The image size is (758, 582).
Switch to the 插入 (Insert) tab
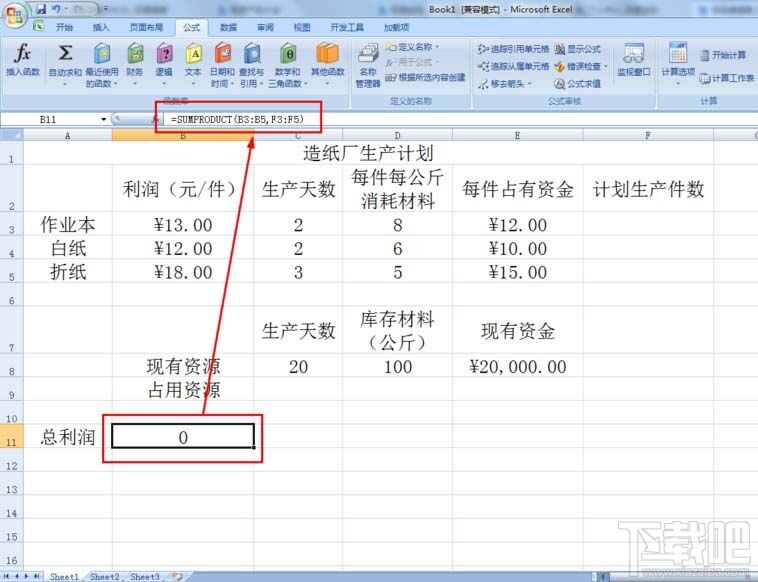pos(101,27)
